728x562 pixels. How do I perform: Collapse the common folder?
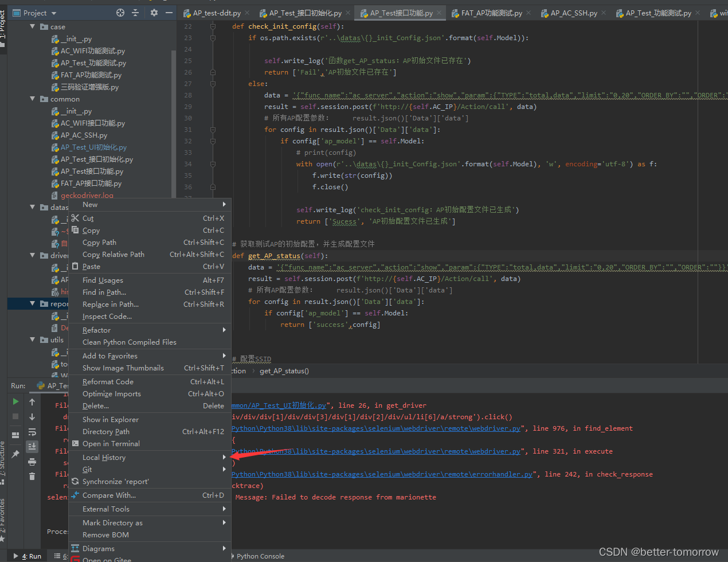coord(32,99)
